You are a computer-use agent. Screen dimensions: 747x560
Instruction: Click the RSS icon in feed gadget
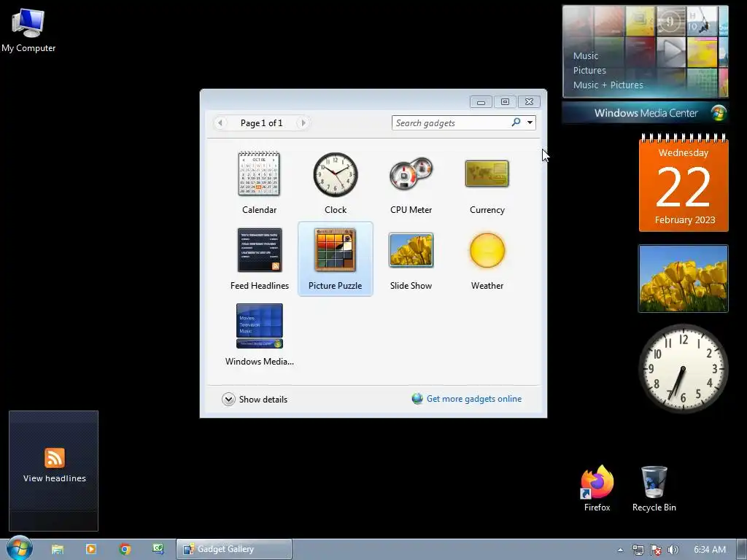(x=54, y=458)
